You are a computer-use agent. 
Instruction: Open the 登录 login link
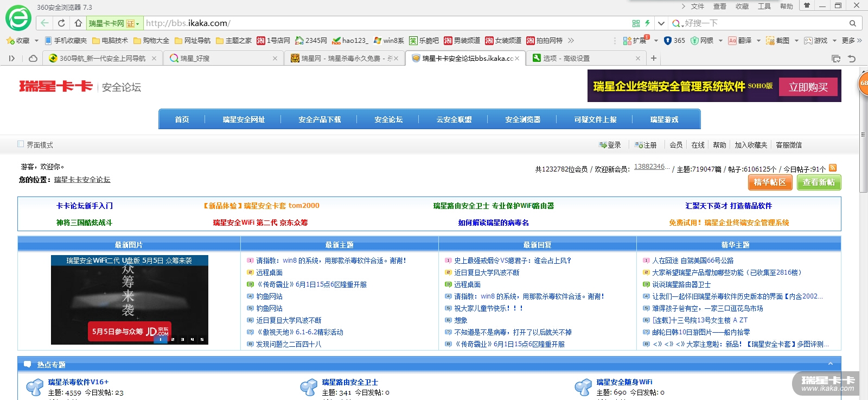pyautogui.click(x=610, y=145)
